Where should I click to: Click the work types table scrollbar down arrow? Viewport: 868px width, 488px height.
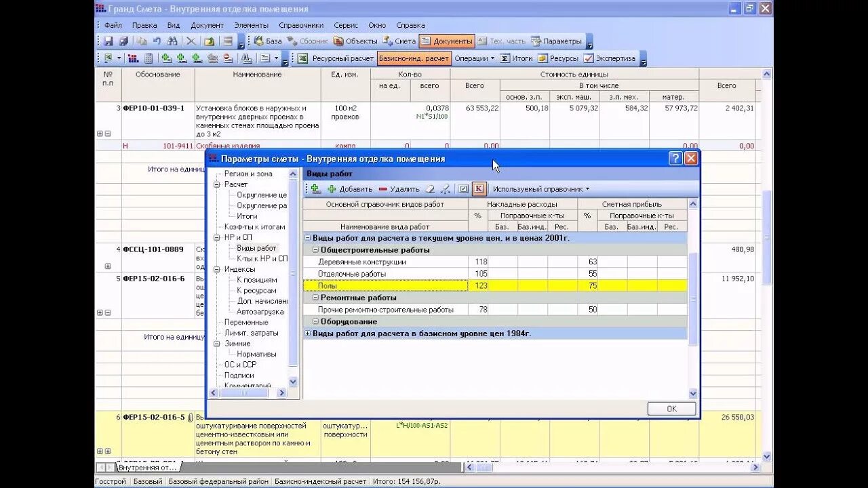[x=693, y=393]
